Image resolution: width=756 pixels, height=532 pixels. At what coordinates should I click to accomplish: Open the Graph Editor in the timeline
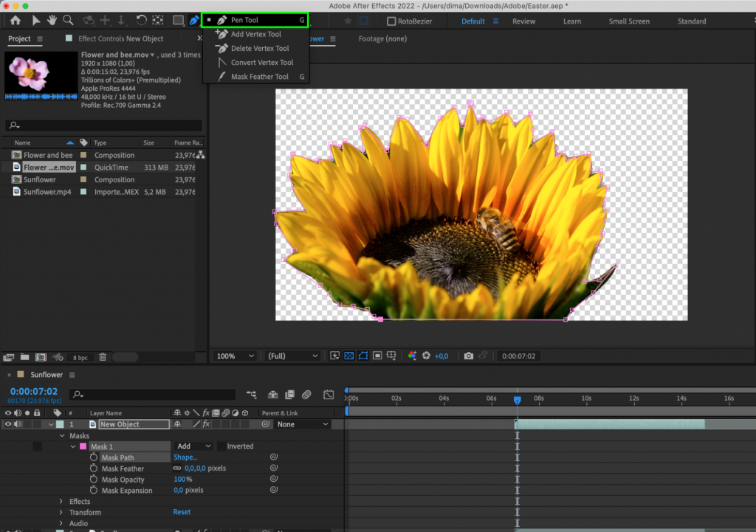coord(328,395)
